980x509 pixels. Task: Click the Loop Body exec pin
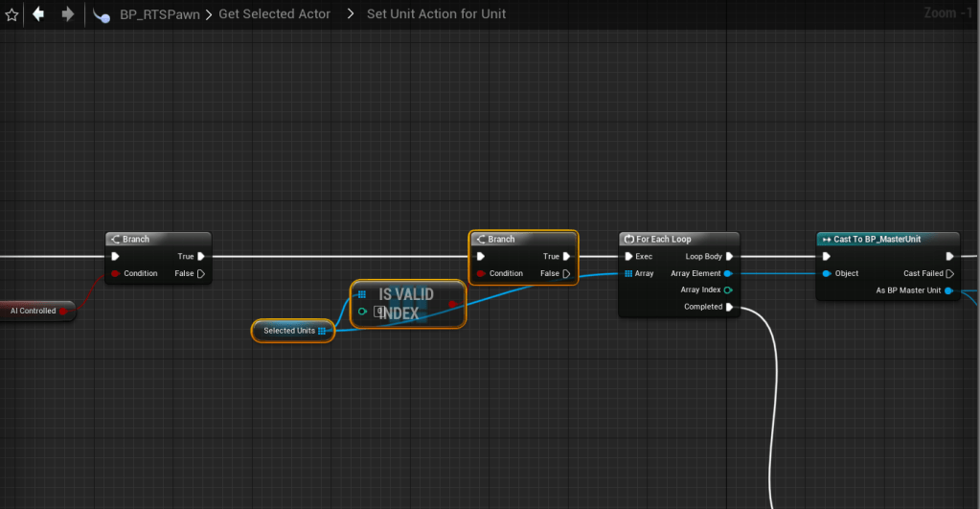coord(729,257)
